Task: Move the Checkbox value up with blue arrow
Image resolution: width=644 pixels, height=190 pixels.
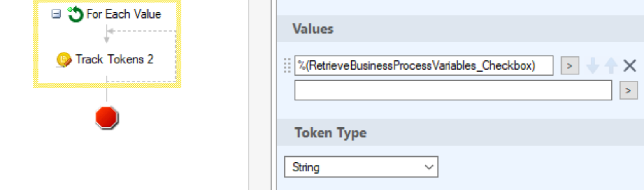Action: point(611,66)
